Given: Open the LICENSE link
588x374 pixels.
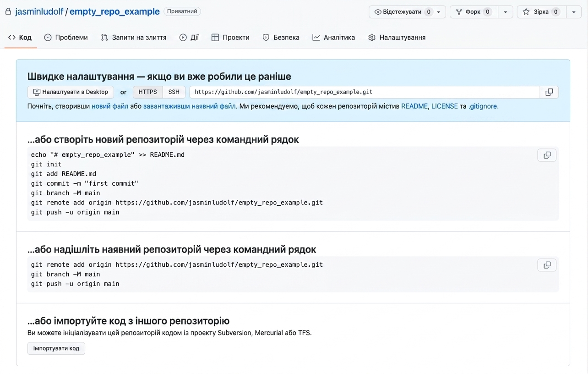Looking at the screenshot, I should pos(445,106).
